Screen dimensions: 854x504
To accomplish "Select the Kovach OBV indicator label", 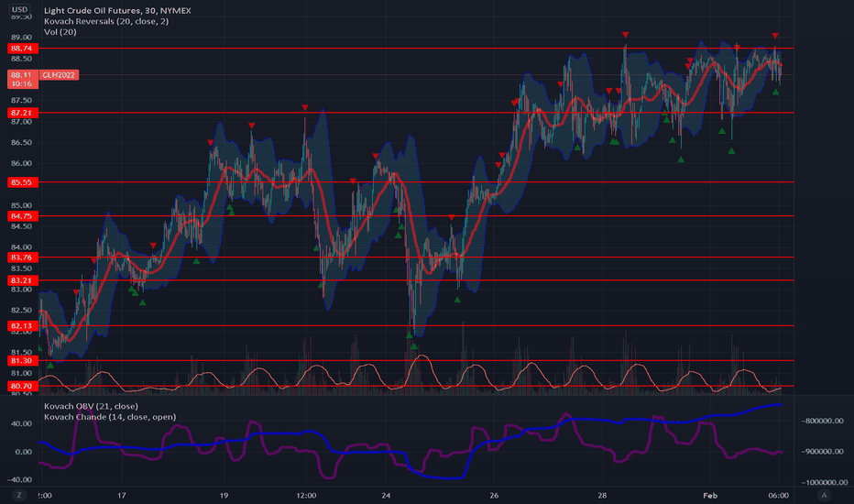I will (x=91, y=406).
